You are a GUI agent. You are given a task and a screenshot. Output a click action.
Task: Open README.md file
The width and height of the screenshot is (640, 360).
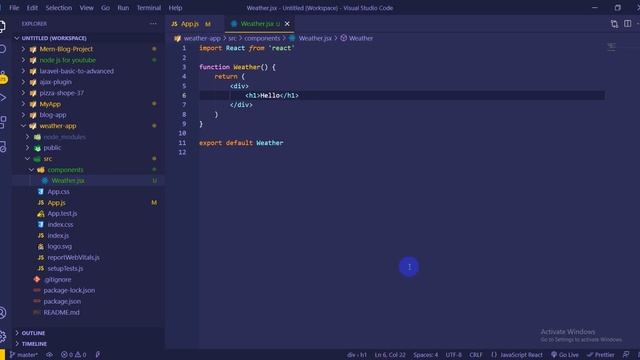pos(61,312)
